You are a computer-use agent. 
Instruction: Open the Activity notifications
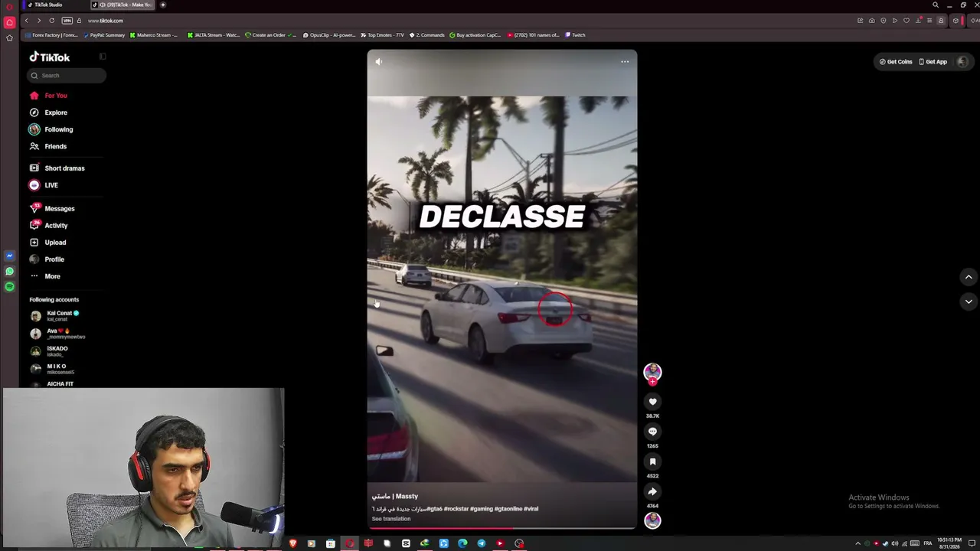click(x=49, y=226)
